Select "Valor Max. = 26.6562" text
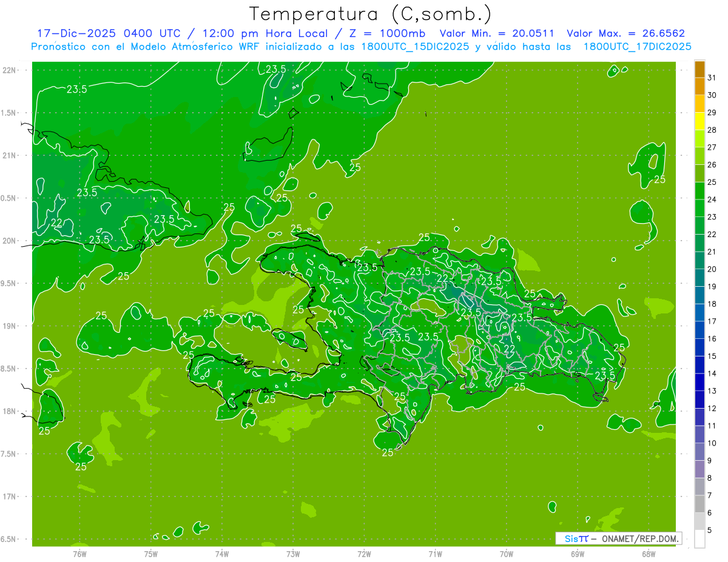Screen dimensions: 728x562 tap(625, 33)
